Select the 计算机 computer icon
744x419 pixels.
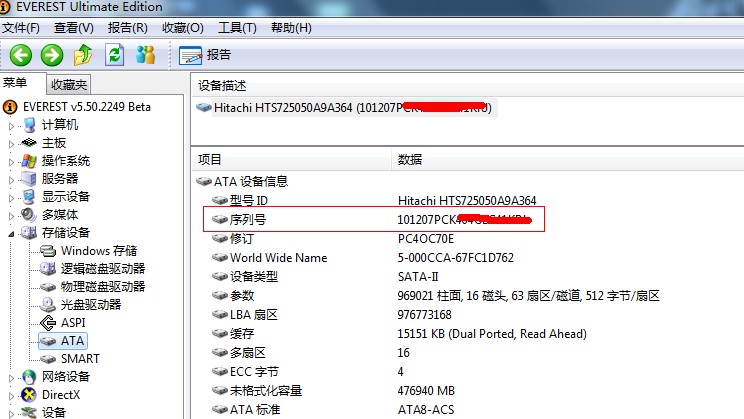29,125
